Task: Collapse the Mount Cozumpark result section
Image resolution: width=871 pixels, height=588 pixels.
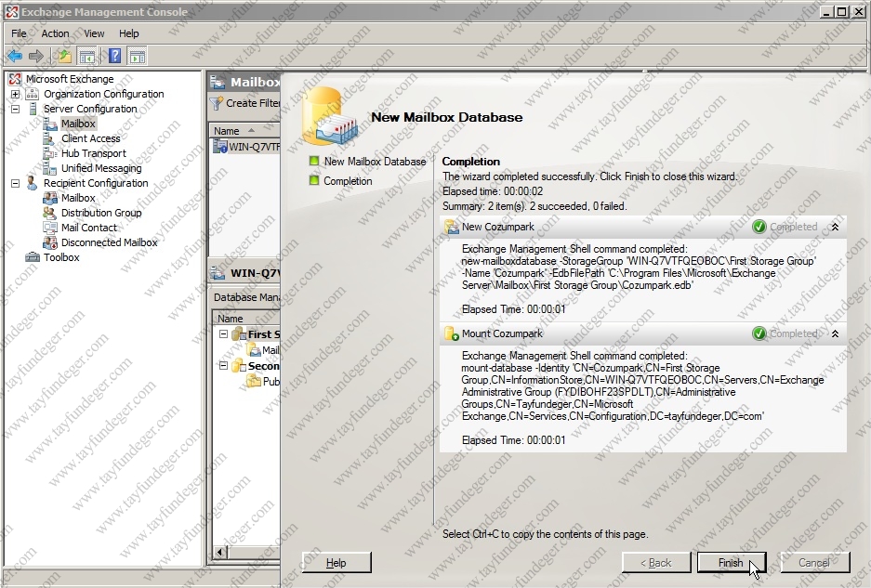Action: click(835, 333)
